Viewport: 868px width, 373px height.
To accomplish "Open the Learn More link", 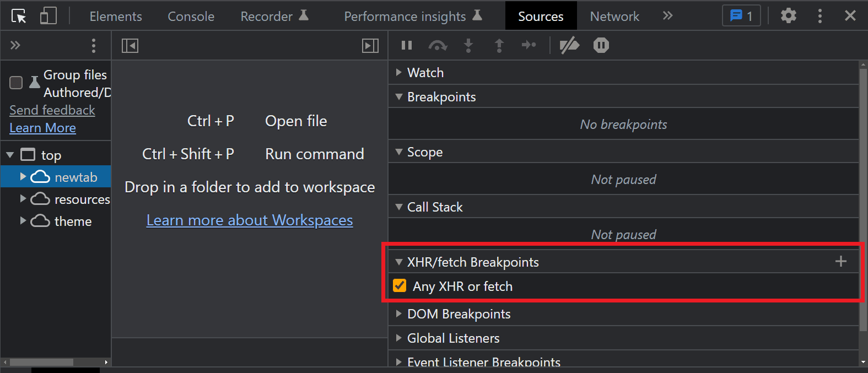I will pos(43,128).
